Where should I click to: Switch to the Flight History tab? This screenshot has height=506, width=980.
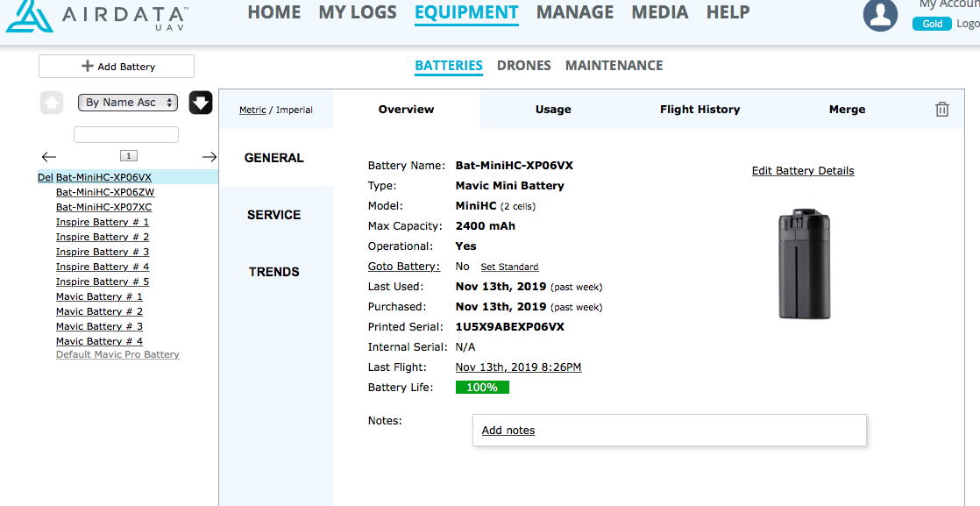[699, 110]
